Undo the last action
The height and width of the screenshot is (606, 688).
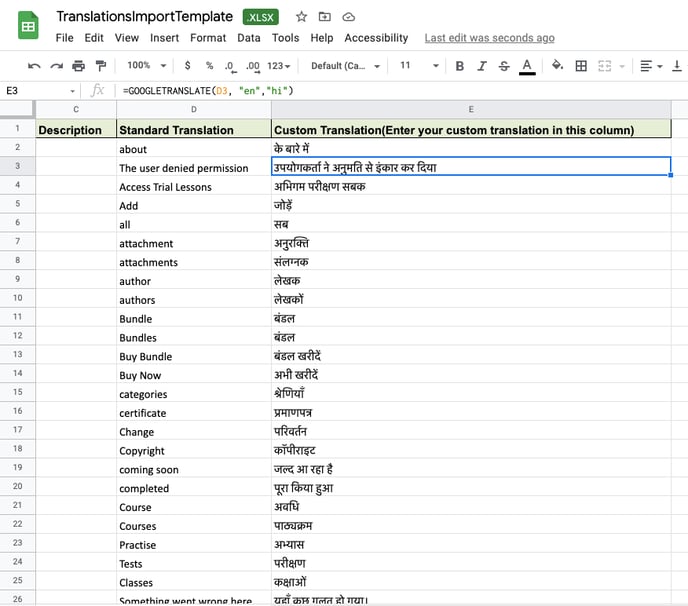pos(34,66)
